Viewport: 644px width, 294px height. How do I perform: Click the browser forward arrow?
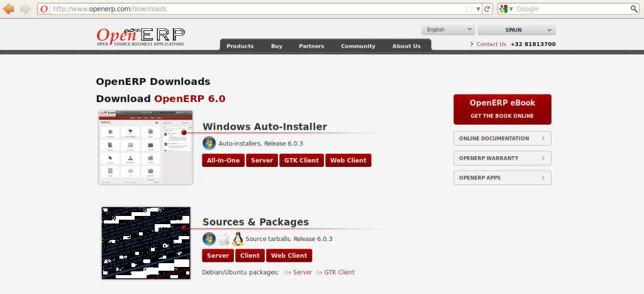coord(26,9)
